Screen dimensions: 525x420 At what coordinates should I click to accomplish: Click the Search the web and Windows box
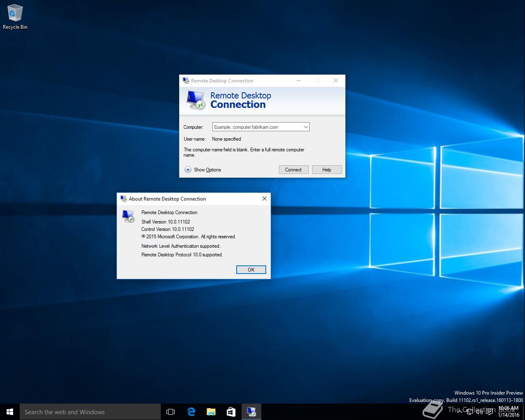(x=90, y=412)
